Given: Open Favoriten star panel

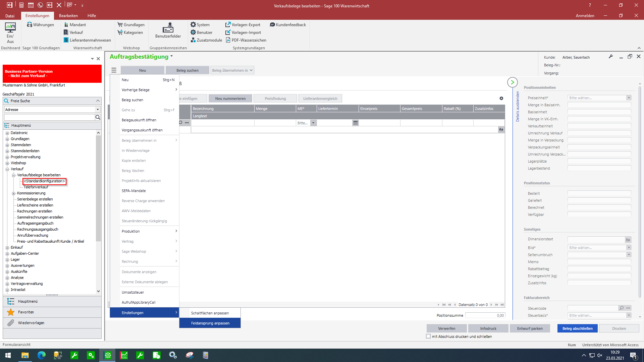Looking at the screenshot, I should (52, 312).
